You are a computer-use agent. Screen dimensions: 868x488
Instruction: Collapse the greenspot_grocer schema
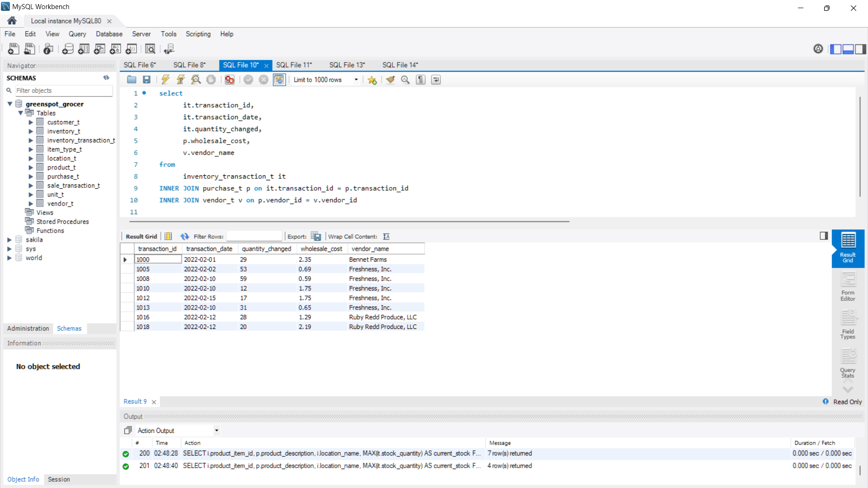pyautogui.click(x=9, y=104)
